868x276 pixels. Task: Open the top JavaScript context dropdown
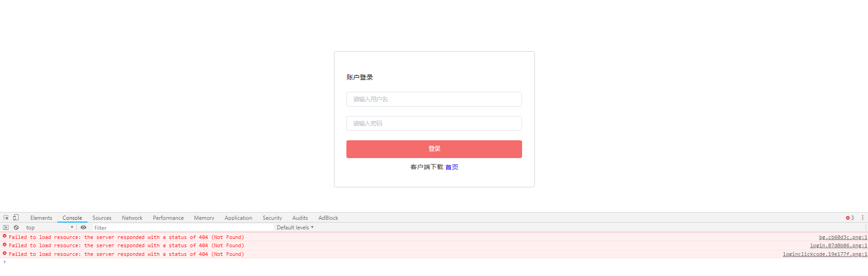(x=49, y=228)
